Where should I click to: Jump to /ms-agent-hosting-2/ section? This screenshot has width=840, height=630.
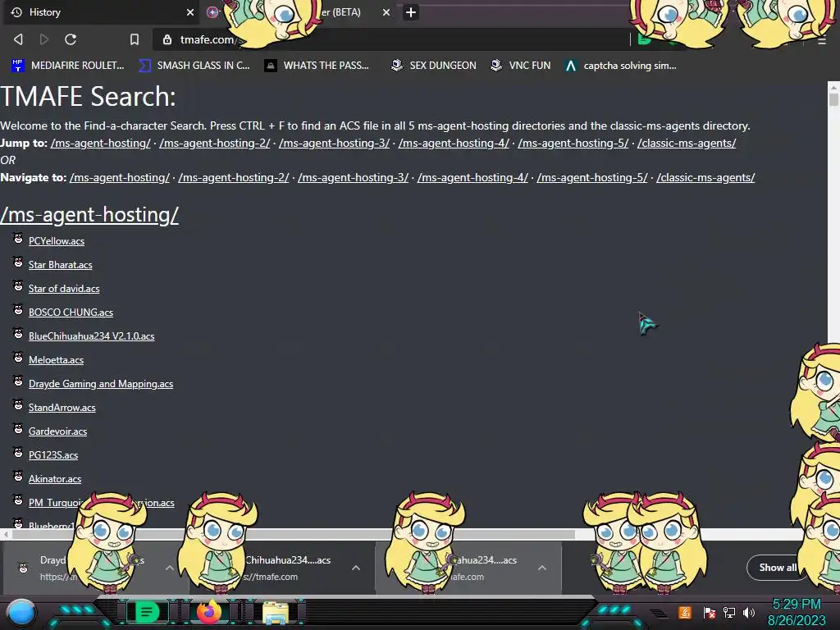coord(215,143)
